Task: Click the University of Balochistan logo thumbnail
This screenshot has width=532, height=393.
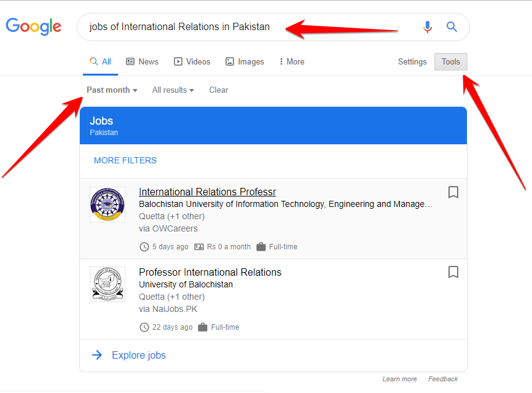Action: point(108,284)
